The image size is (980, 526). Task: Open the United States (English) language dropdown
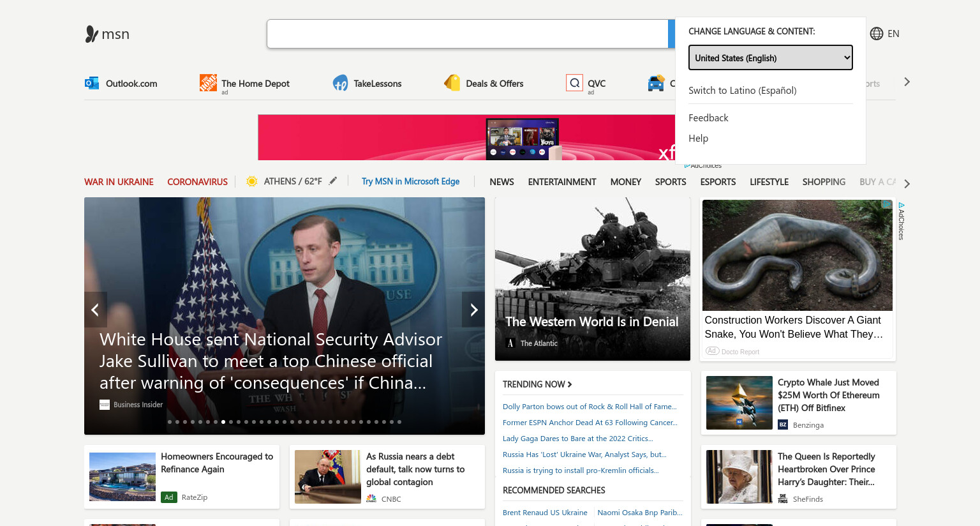pos(771,57)
